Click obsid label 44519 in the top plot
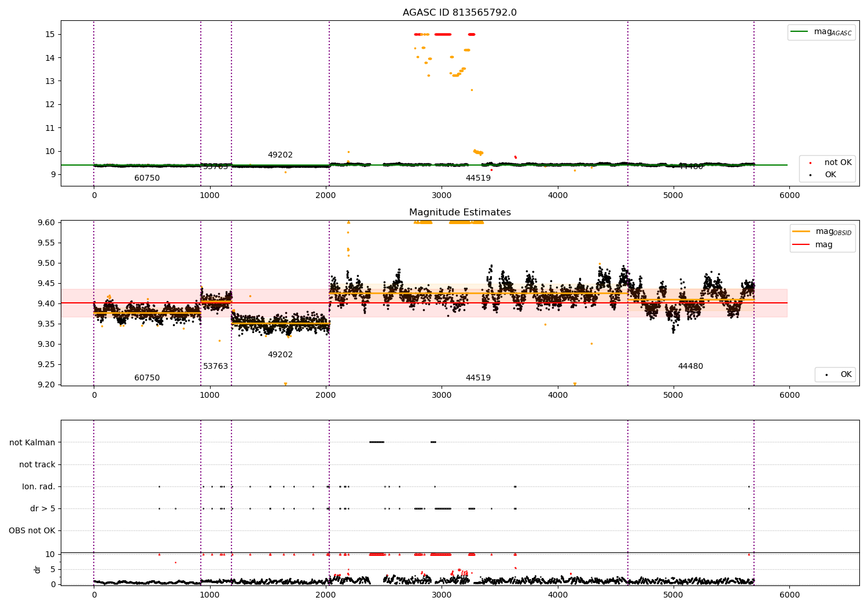This screenshot has height=608, width=868. tap(478, 178)
